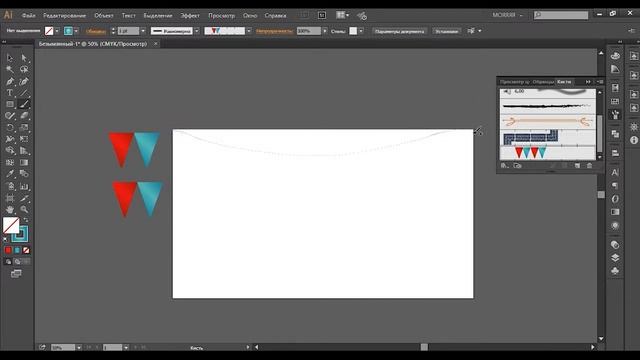Select the Rotate tool

tap(10, 128)
